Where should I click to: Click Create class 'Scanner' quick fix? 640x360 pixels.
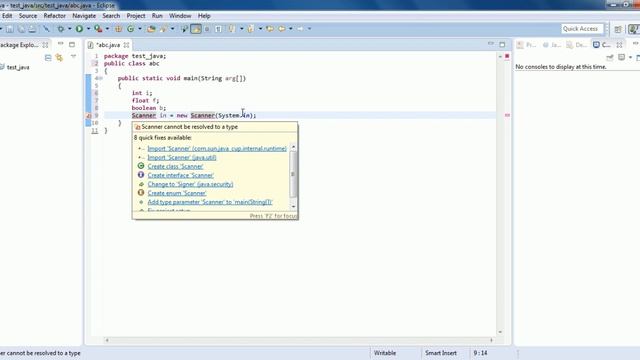(175, 167)
